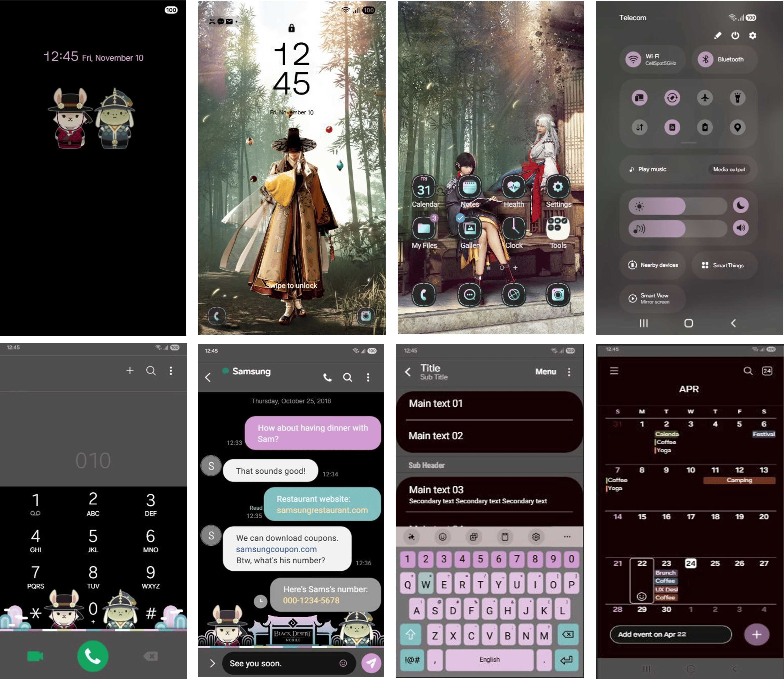
Task: Open the Gallery app icon
Action: pyautogui.click(x=470, y=228)
